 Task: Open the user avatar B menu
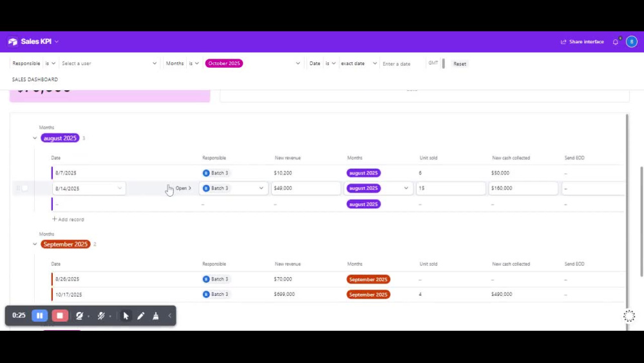point(632,41)
